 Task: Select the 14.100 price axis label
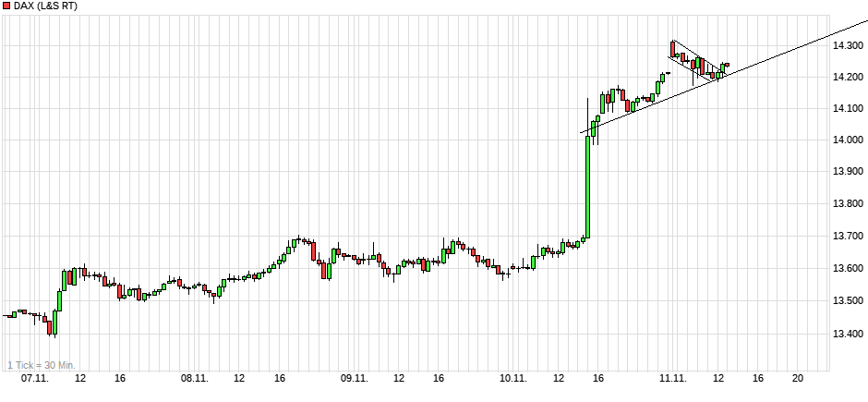(848, 108)
